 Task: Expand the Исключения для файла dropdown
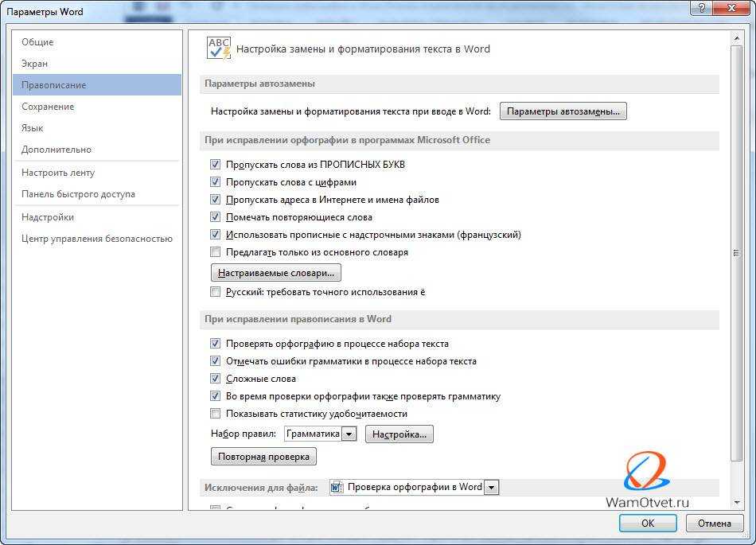click(x=491, y=487)
